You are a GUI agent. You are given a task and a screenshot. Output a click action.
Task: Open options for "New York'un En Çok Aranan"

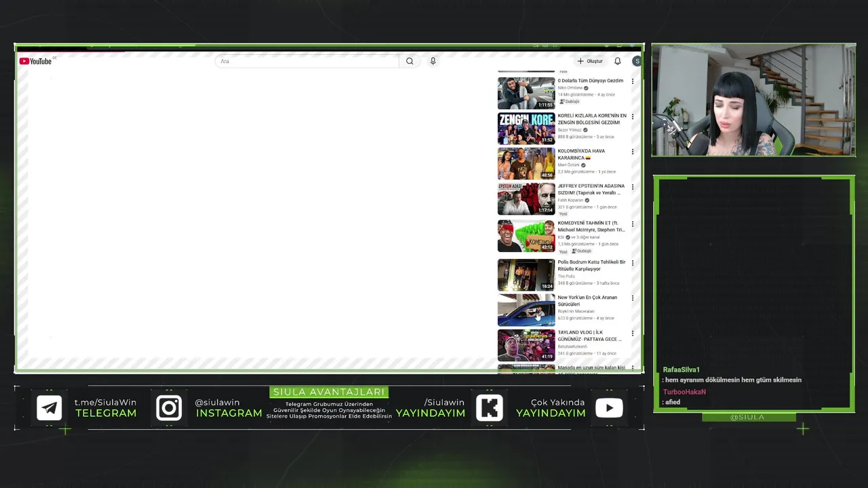pyautogui.click(x=633, y=298)
